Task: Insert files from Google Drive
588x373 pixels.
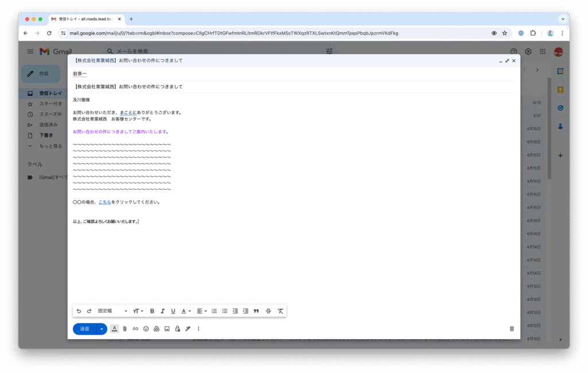Action: [x=156, y=329]
